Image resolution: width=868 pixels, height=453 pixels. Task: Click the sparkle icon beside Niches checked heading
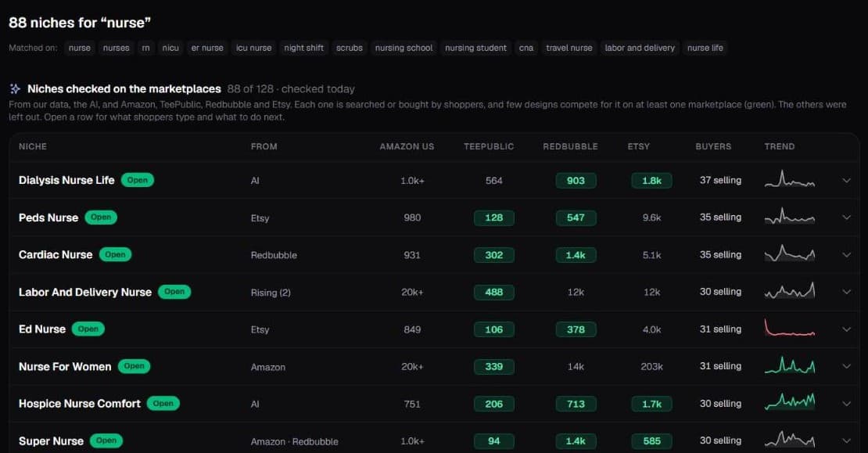click(x=15, y=88)
